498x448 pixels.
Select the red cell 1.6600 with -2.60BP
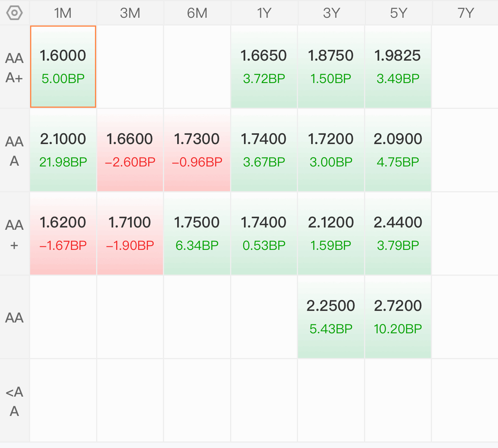(x=130, y=150)
